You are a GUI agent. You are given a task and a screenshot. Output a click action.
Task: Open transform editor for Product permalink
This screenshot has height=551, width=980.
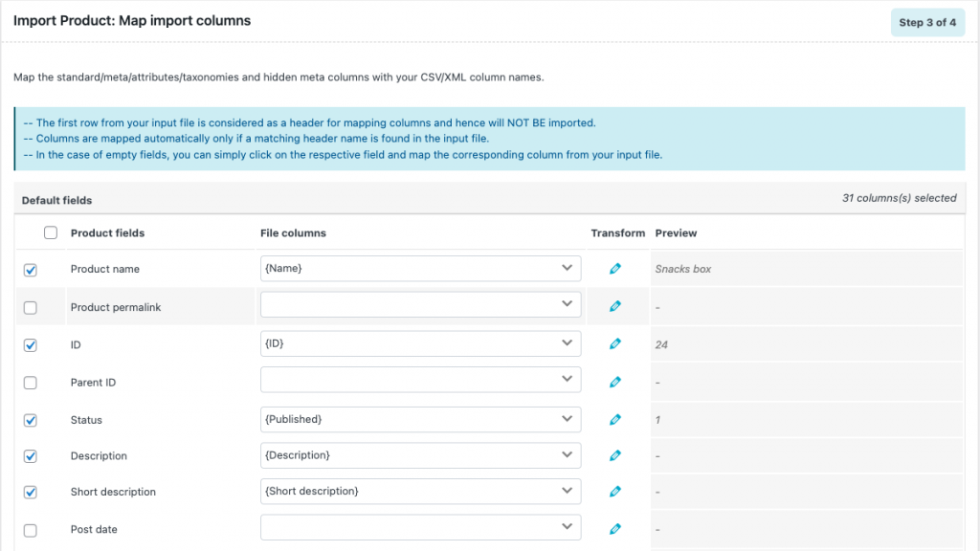(x=615, y=306)
